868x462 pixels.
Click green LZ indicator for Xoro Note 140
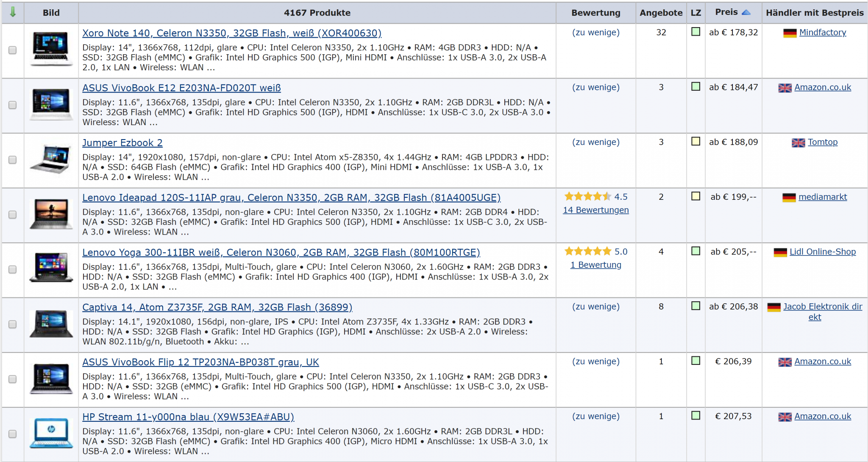696,32
